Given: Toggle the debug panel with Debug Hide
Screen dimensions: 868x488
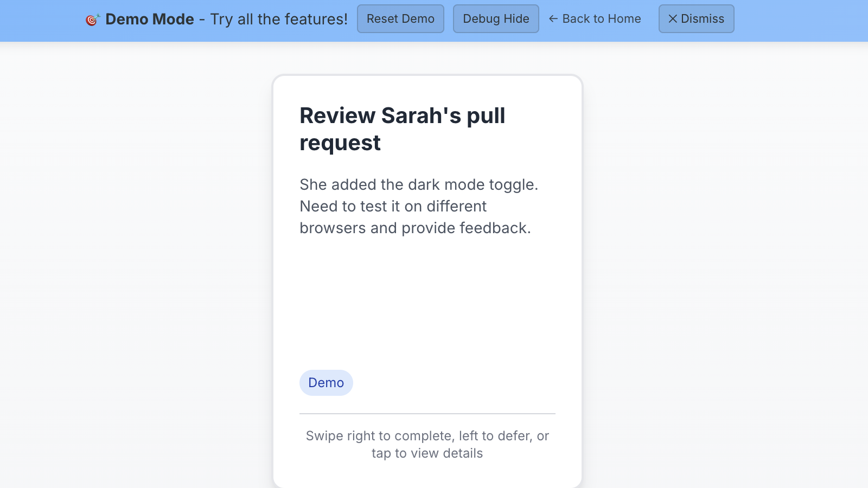Looking at the screenshot, I should 496,19.
